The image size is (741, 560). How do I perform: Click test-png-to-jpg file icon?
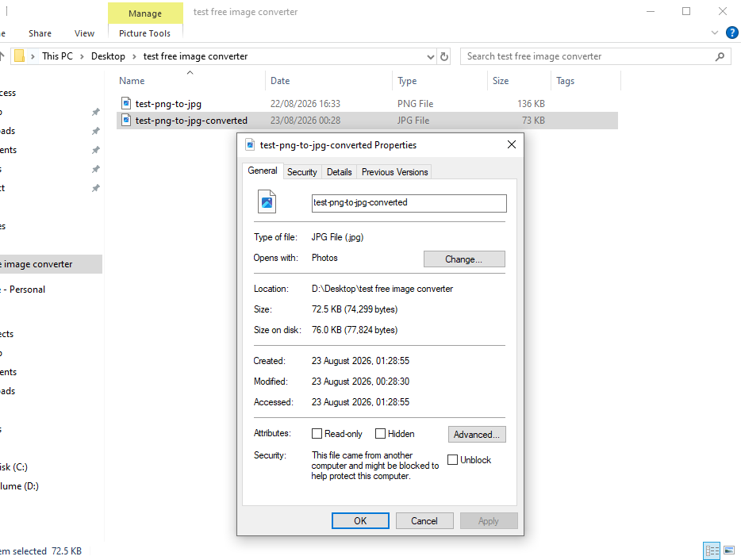pos(125,103)
